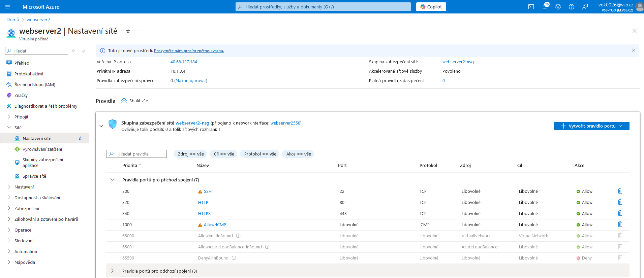Favorite webserver2 with the star icon
644x278 pixels.
[128, 31]
